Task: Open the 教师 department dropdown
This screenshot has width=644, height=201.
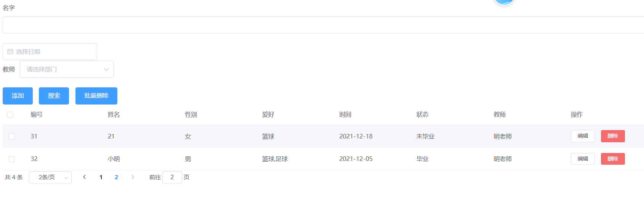Action: tap(67, 69)
